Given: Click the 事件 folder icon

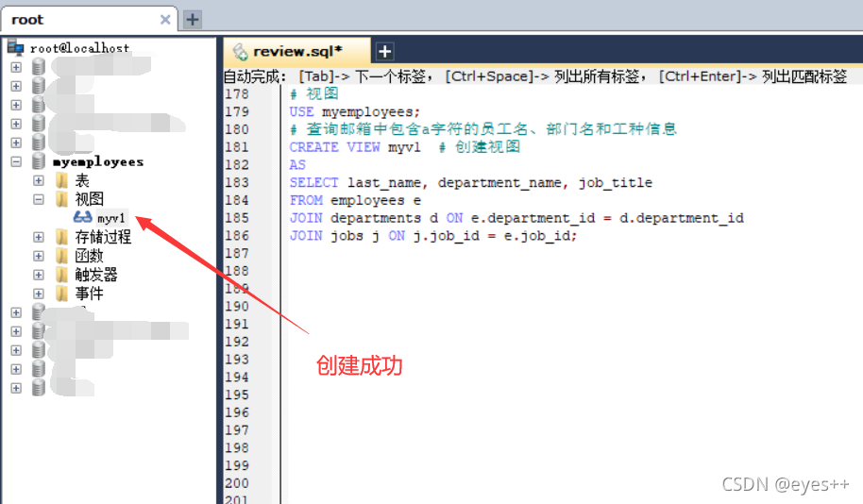Looking at the screenshot, I should [62, 294].
